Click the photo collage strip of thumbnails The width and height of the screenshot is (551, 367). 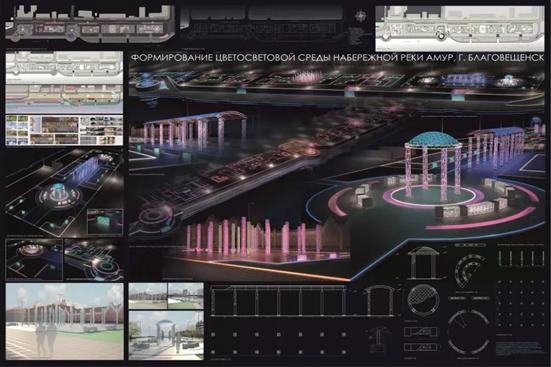[x=64, y=130]
